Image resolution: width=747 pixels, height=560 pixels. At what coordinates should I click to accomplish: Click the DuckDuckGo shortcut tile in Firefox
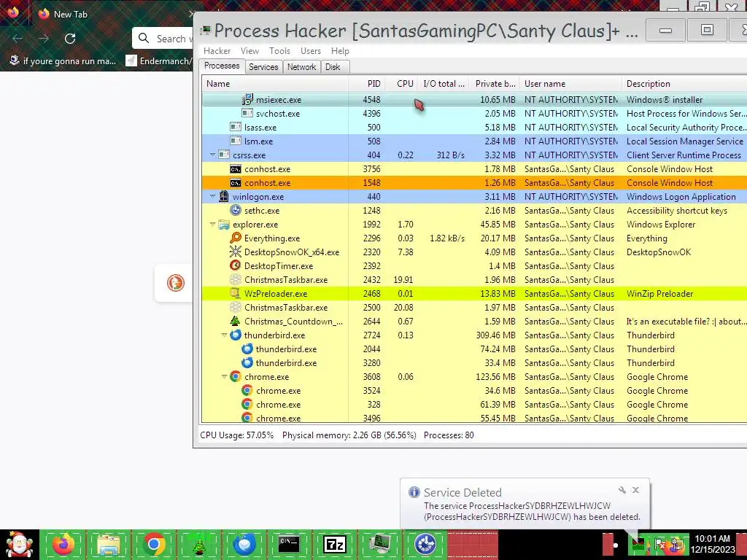(175, 283)
